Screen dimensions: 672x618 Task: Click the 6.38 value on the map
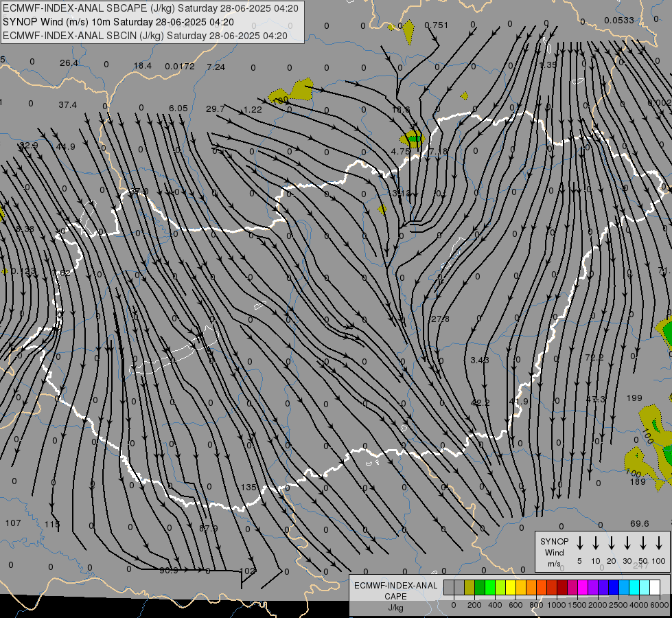[x=25, y=229]
